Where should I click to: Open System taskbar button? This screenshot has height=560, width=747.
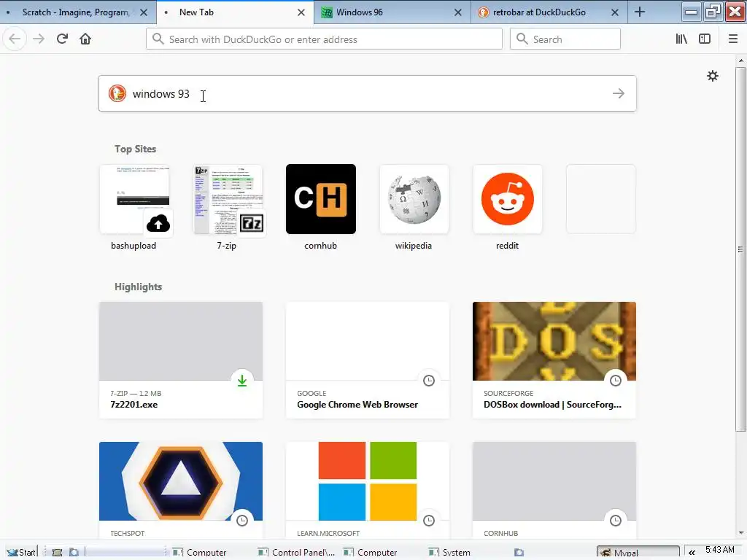coord(449,553)
